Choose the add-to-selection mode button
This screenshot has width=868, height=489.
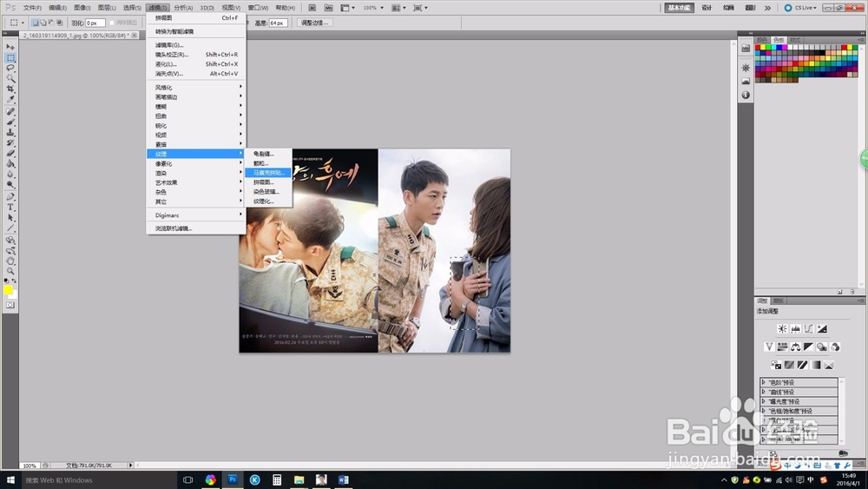tap(45, 23)
